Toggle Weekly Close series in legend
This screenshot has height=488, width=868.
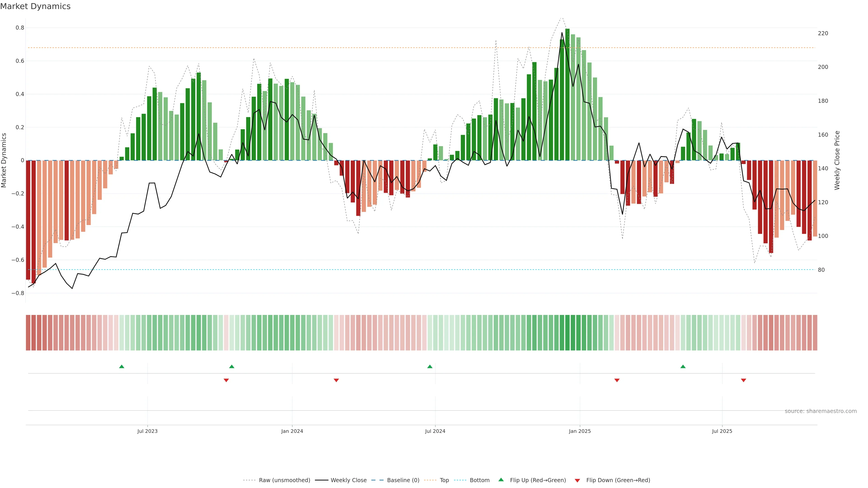pyautogui.click(x=348, y=480)
